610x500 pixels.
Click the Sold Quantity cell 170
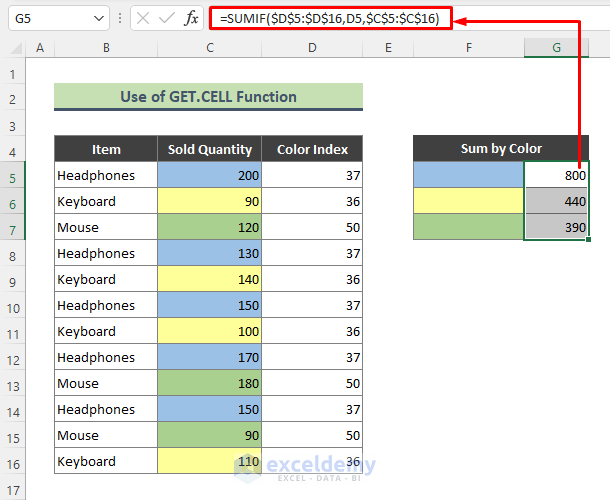pyautogui.click(x=210, y=357)
